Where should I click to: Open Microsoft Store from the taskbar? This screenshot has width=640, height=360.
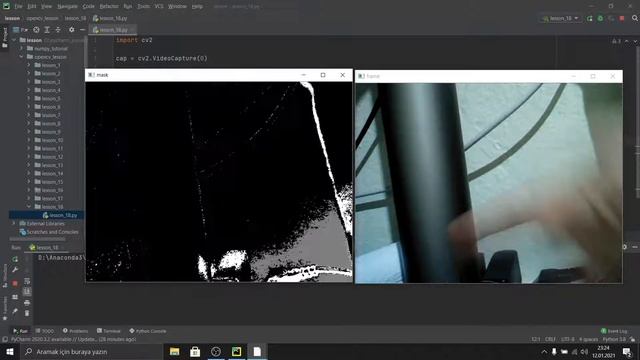(195, 351)
